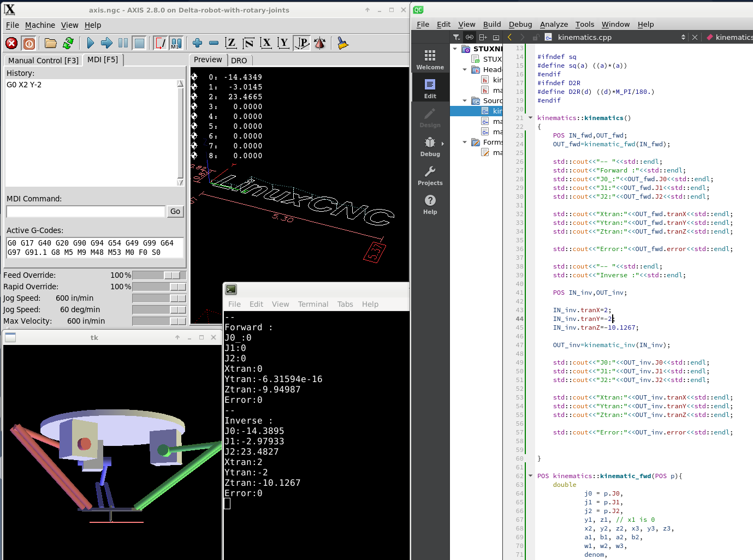Open the Qt Creator Debug menu
Screen dimensions: 753x560
point(520,25)
